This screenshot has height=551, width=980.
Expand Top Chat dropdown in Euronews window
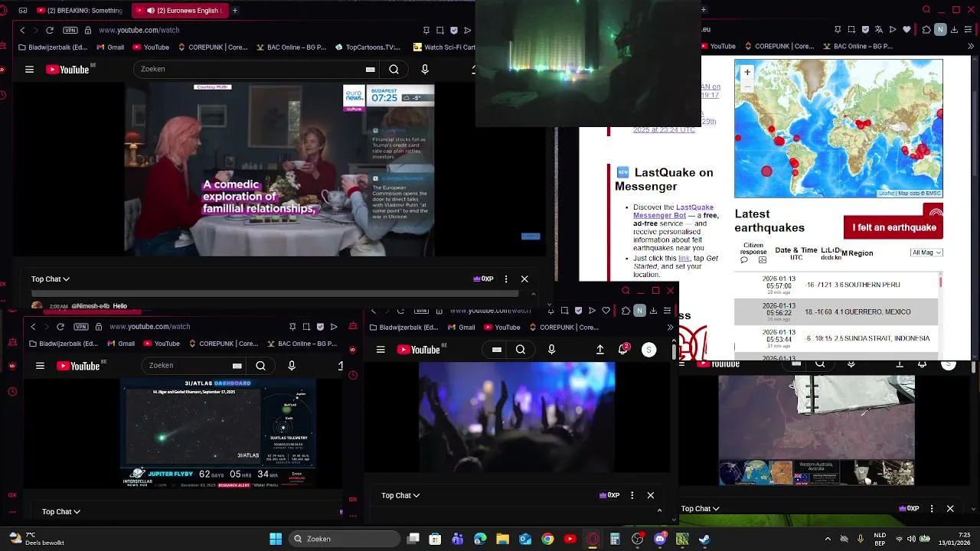51,279
